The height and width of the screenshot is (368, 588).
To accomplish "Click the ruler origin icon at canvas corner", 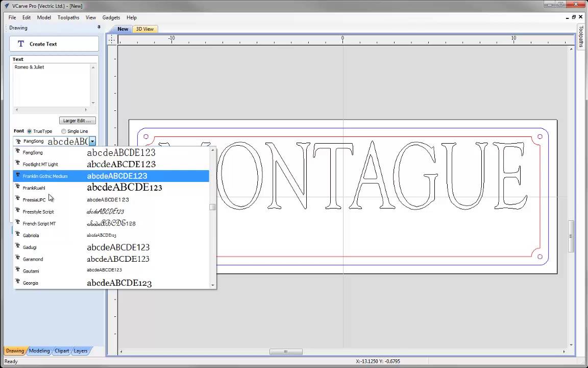I will (x=112, y=39).
